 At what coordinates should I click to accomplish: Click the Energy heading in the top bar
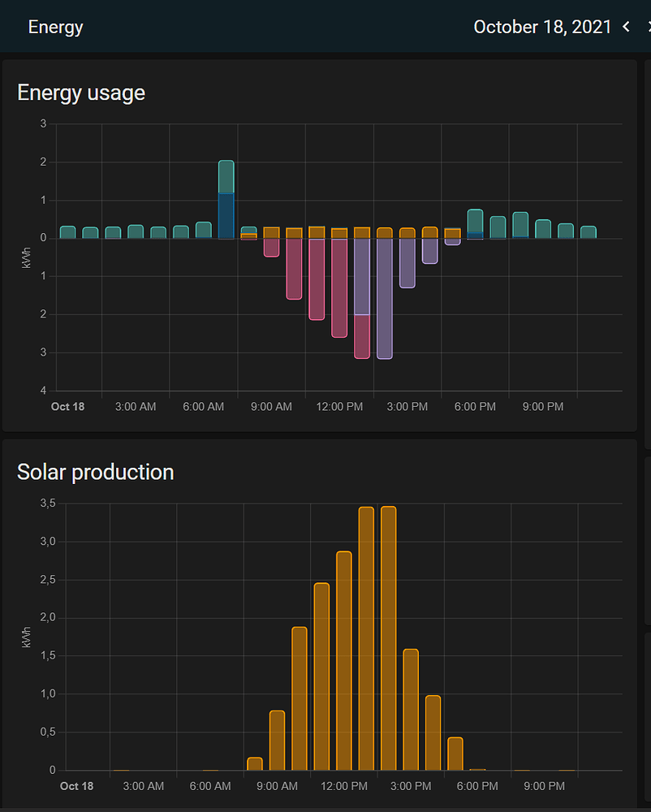pyautogui.click(x=55, y=27)
